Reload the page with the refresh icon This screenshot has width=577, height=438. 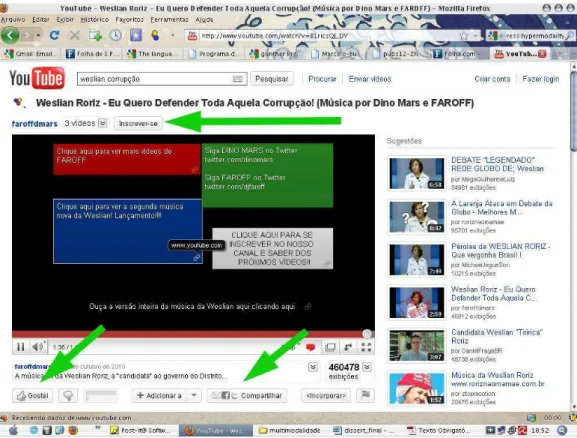54,35
